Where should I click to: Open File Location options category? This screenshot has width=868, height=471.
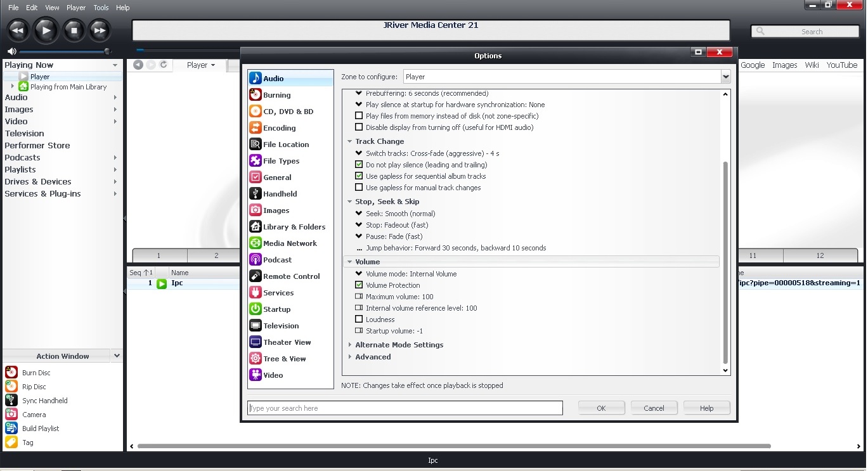click(x=290, y=145)
